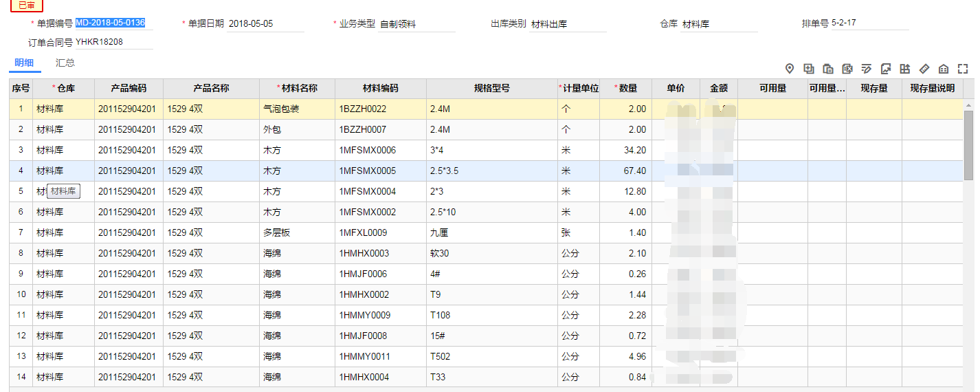The width and height of the screenshot is (980, 392).
Task: Click the add row plus icon
Action: 809,69
